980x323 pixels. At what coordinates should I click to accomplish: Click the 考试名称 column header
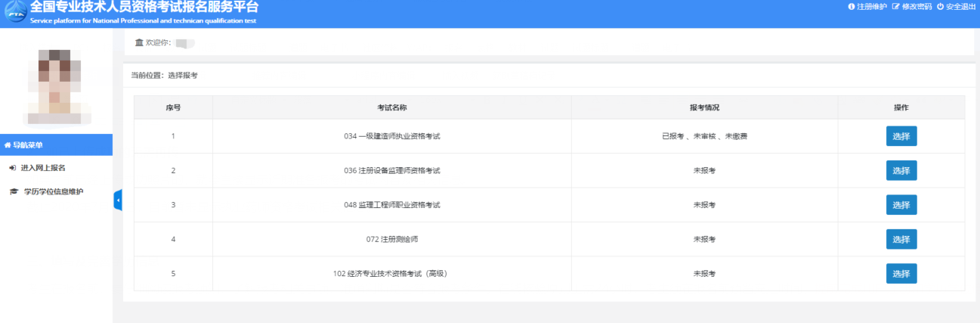(x=391, y=107)
